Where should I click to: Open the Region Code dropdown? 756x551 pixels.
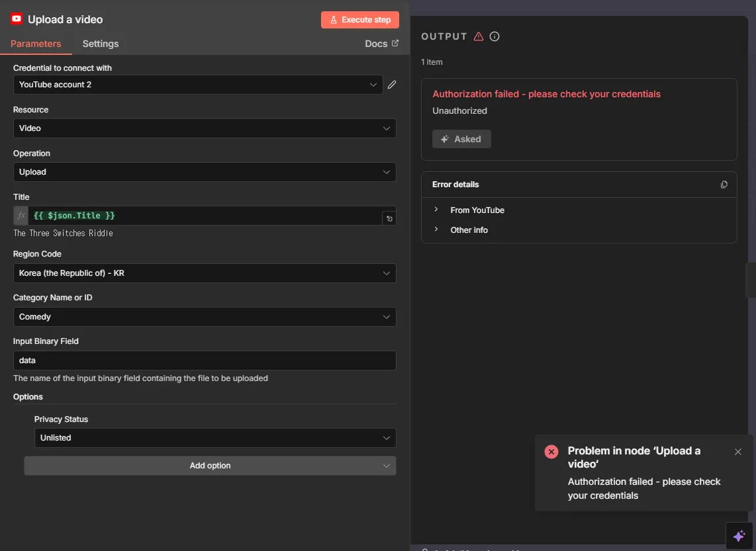[204, 273]
